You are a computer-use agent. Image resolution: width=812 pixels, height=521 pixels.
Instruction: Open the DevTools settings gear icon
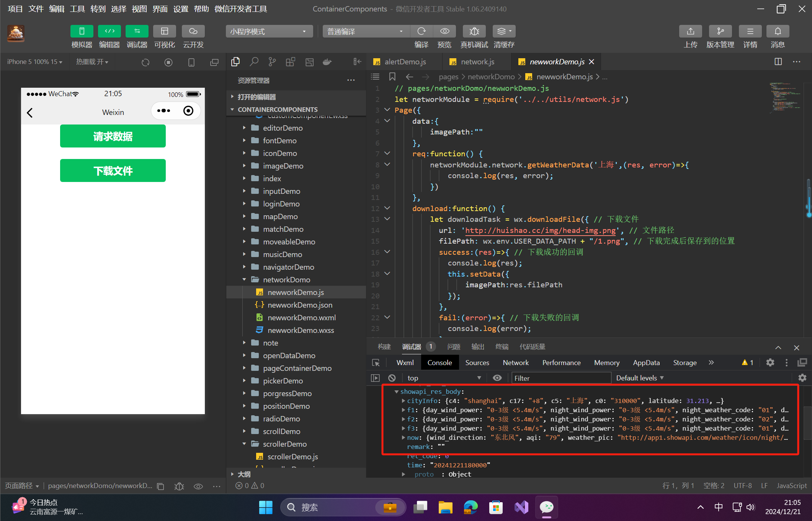(770, 362)
